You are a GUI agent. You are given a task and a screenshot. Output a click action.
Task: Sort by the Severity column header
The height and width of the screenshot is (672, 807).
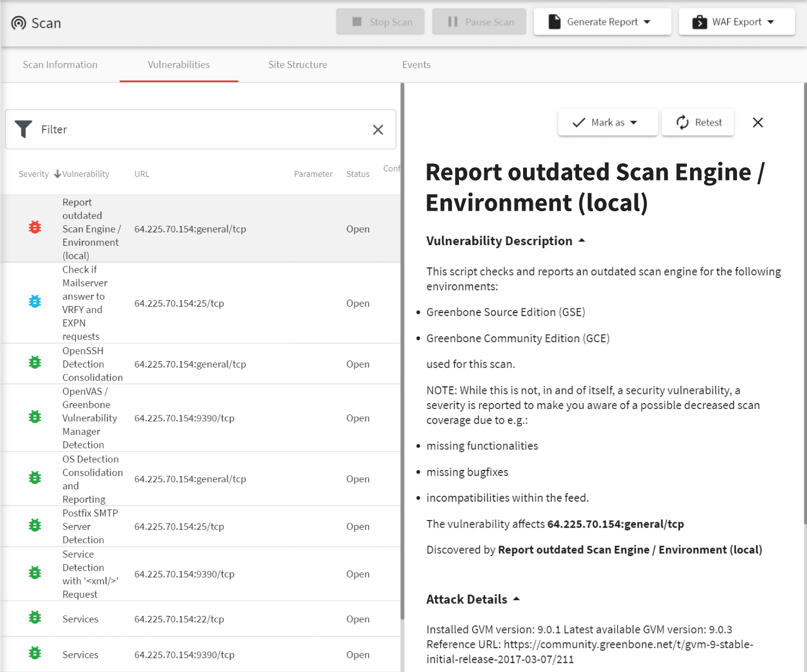click(33, 174)
